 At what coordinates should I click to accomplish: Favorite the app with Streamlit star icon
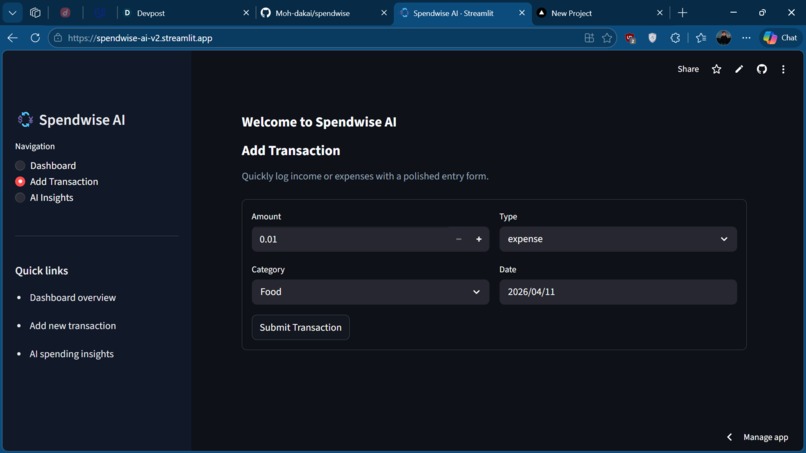pyautogui.click(x=716, y=69)
